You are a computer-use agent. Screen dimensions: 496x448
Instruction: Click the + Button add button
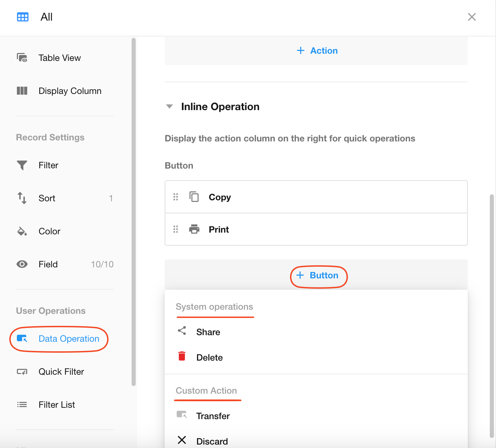318,276
